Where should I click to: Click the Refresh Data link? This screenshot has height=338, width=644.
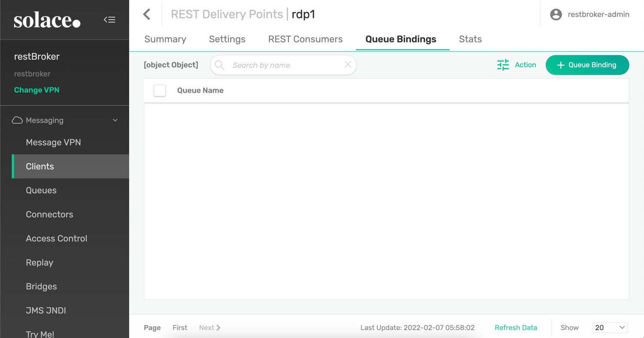coord(516,327)
